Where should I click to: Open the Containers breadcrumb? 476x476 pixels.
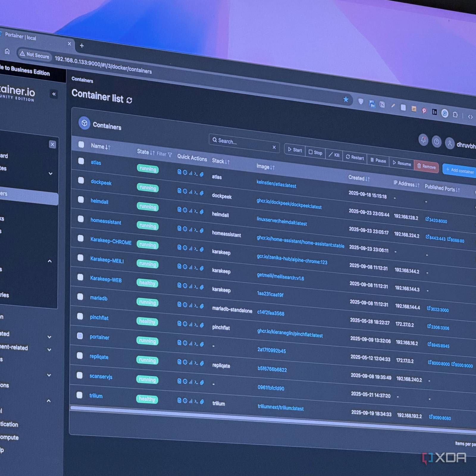coord(82,80)
